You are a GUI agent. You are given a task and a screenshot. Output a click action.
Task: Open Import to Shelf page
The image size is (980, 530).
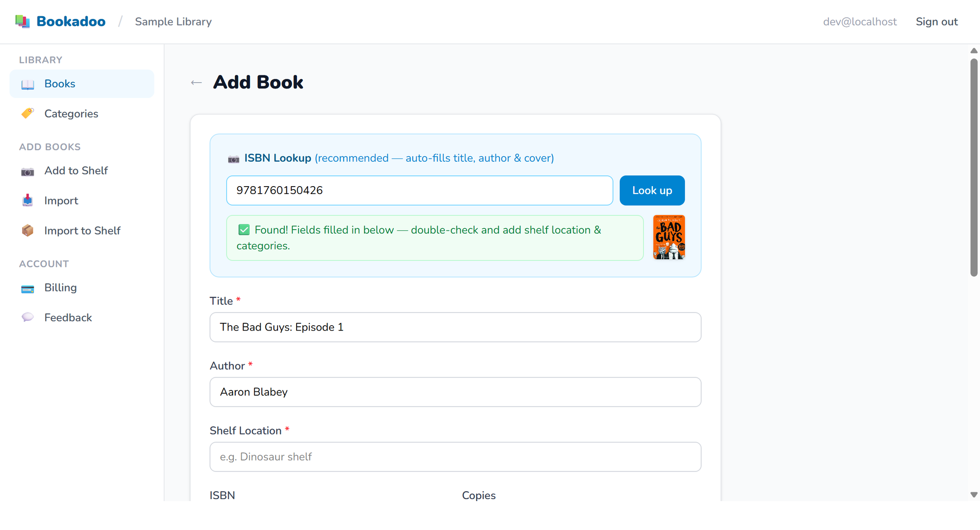[x=82, y=231]
